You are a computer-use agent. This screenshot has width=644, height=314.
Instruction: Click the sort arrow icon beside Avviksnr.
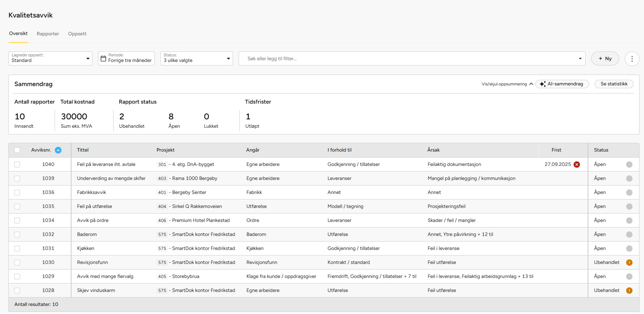click(58, 150)
